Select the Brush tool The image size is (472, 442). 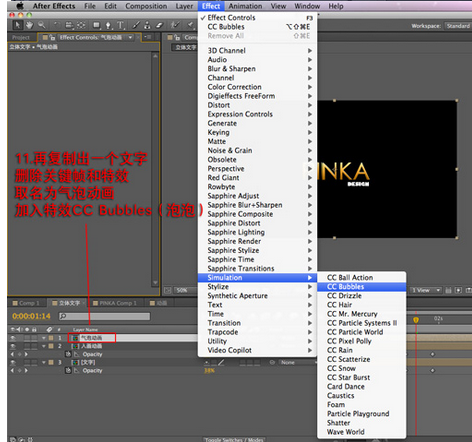136,25
